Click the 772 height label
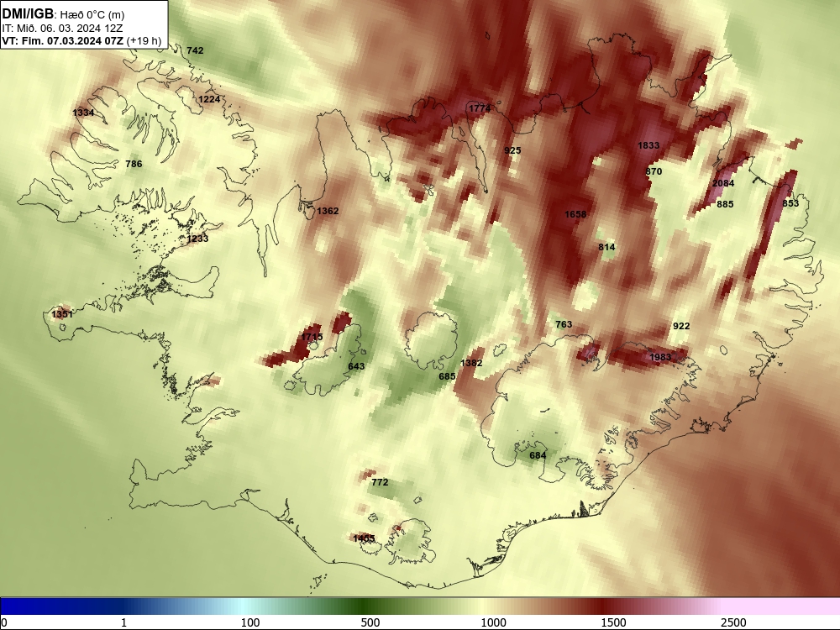This screenshot has width=840, height=630. pos(380,482)
